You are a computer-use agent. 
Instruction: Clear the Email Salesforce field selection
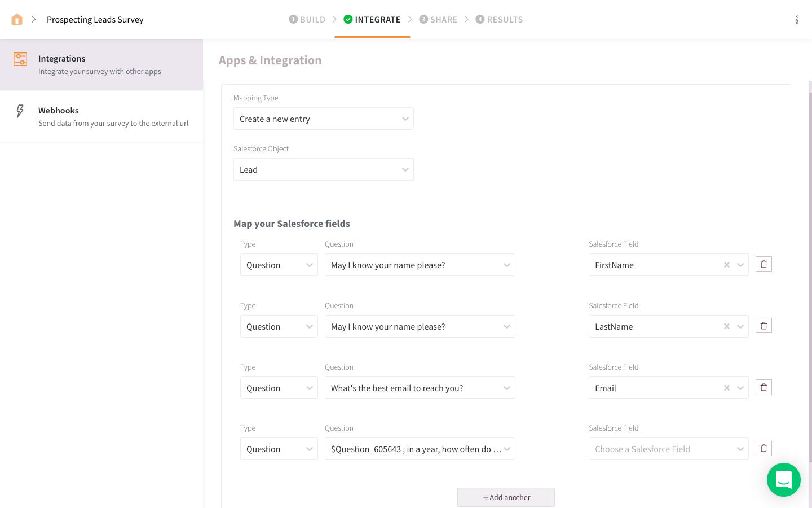[726, 388]
